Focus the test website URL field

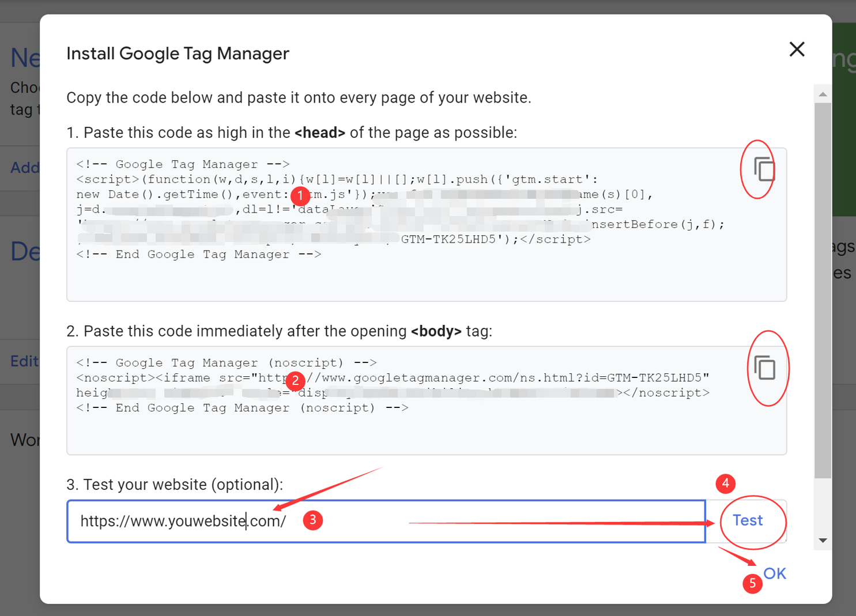386,521
